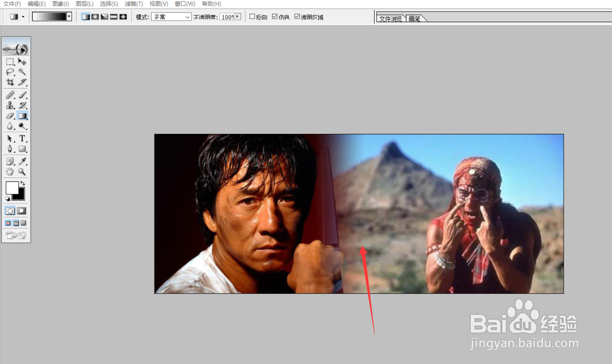Select the Gradient tool in toolbox

22,116
